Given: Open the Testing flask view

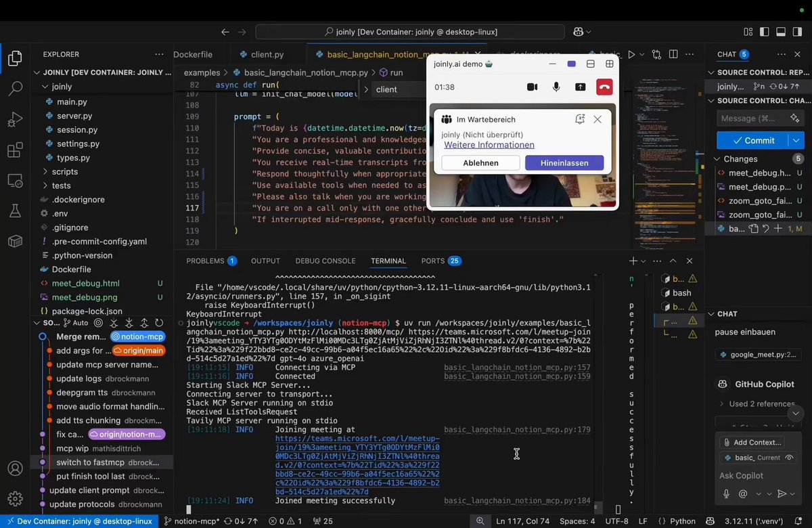Looking at the screenshot, I should click(15, 211).
